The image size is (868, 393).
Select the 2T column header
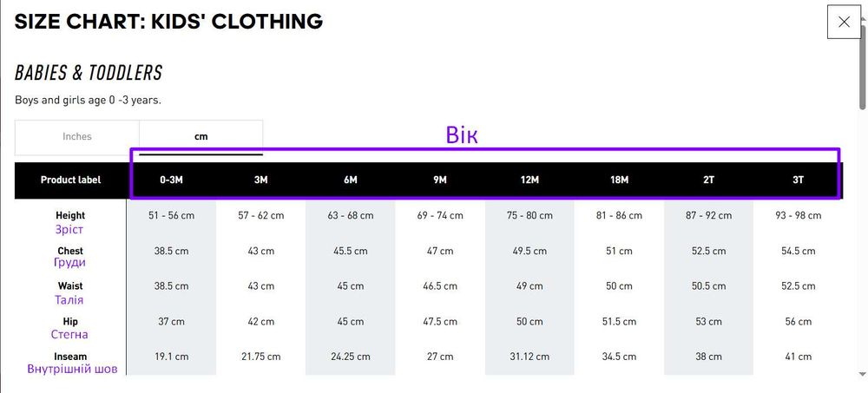coord(709,180)
